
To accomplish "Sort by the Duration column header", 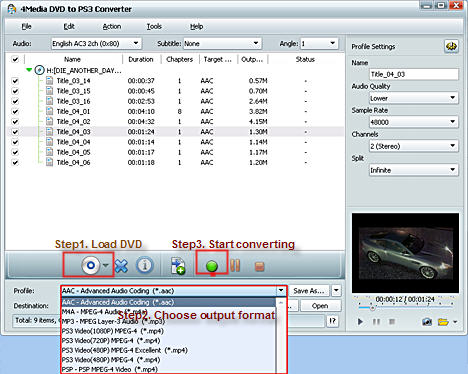I will (141, 59).
